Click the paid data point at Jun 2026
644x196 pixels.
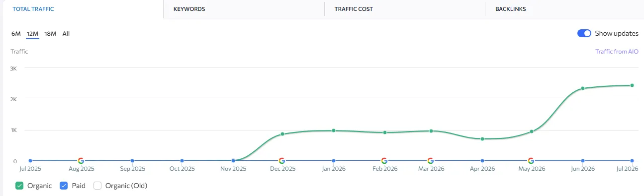click(x=583, y=161)
